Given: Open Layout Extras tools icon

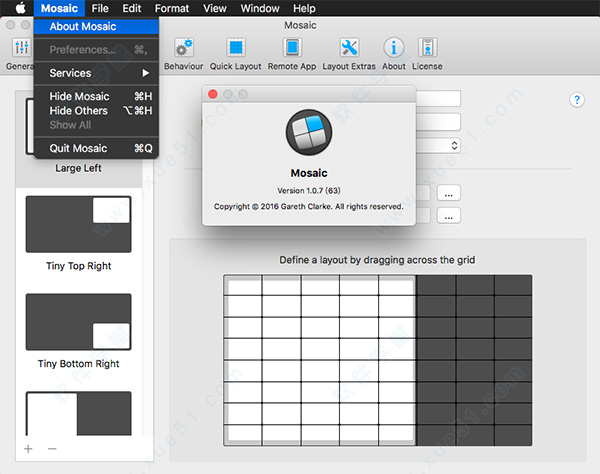Looking at the screenshot, I should pyautogui.click(x=349, y=48).
